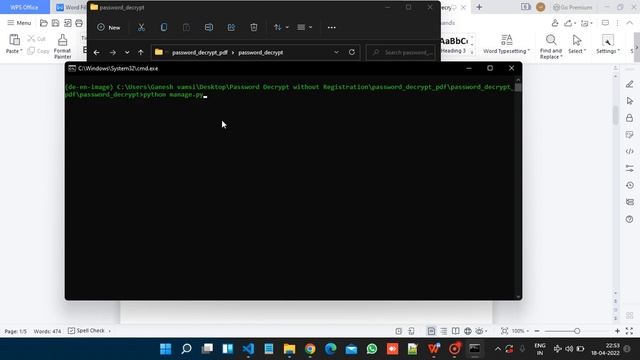The width and height of the screenshot is (640, 360).
Task: Open Visual Studio Code from taskbar
Action: pyautogui.click(x=248, y=349)
